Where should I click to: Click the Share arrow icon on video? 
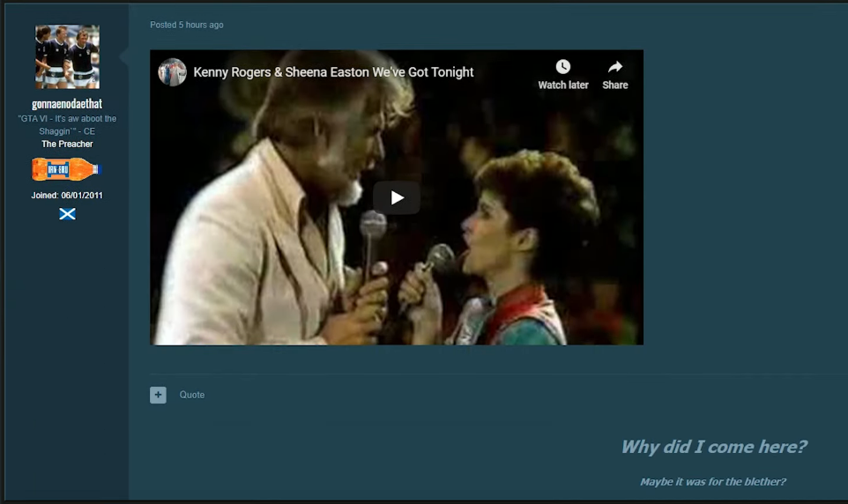pyautogui.click(x=615, y=67)
